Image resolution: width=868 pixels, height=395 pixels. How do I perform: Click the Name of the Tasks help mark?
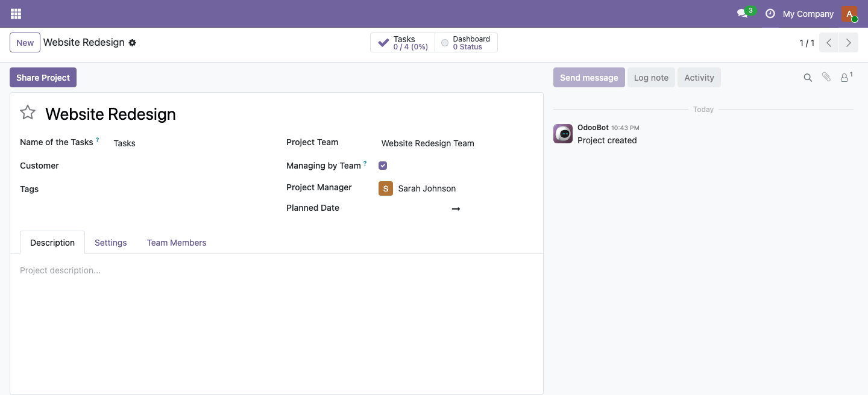98,140
